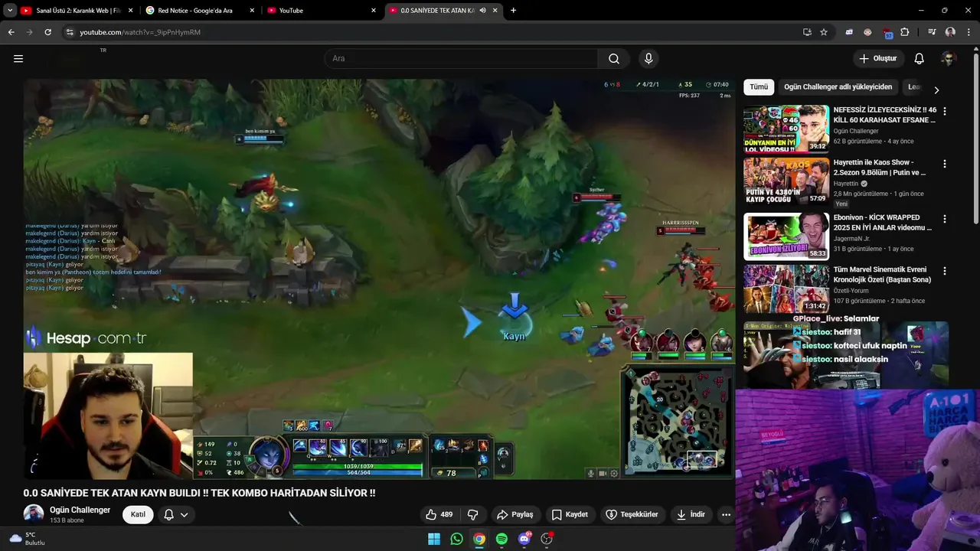Open the Chrome three-dot menu
This screenshot has height=551, width=980.
968,32
